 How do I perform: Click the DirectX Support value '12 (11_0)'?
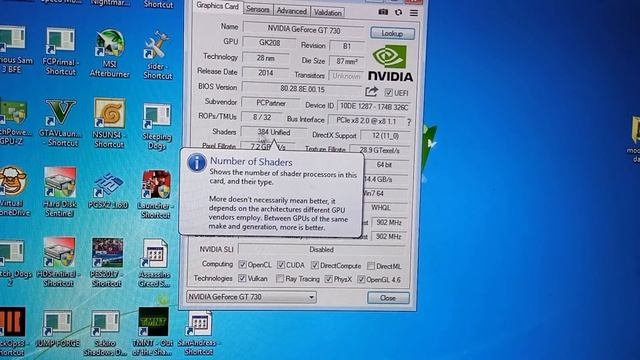coord(385,136)
